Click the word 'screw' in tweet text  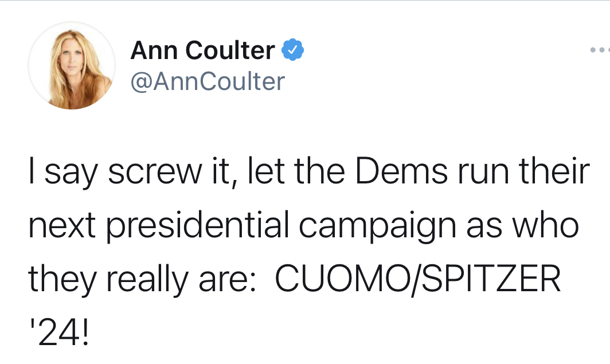[x=155, y=173]
